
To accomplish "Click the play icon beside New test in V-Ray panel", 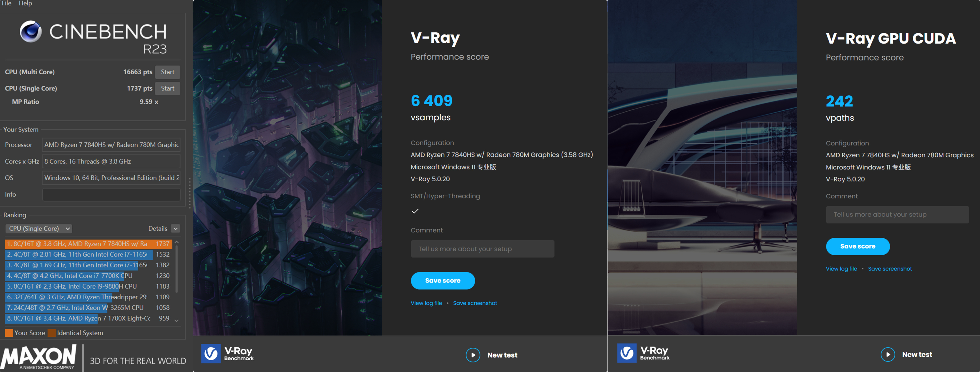I will 473,355.
